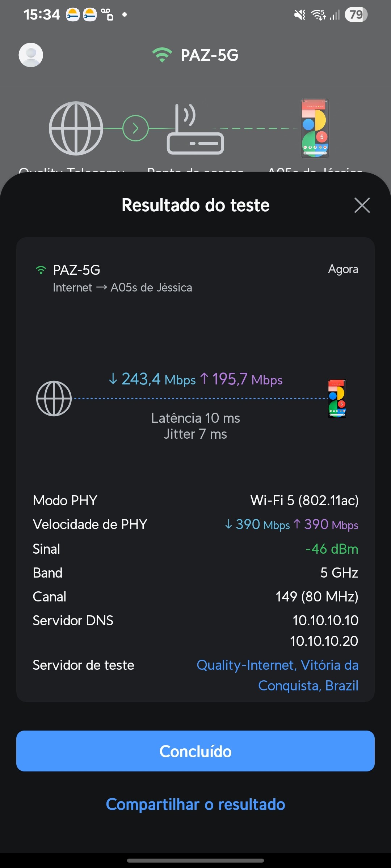Tap Compartilhar o resultado link
Screen dimensions: 391x868
click(x=195, y=804)
